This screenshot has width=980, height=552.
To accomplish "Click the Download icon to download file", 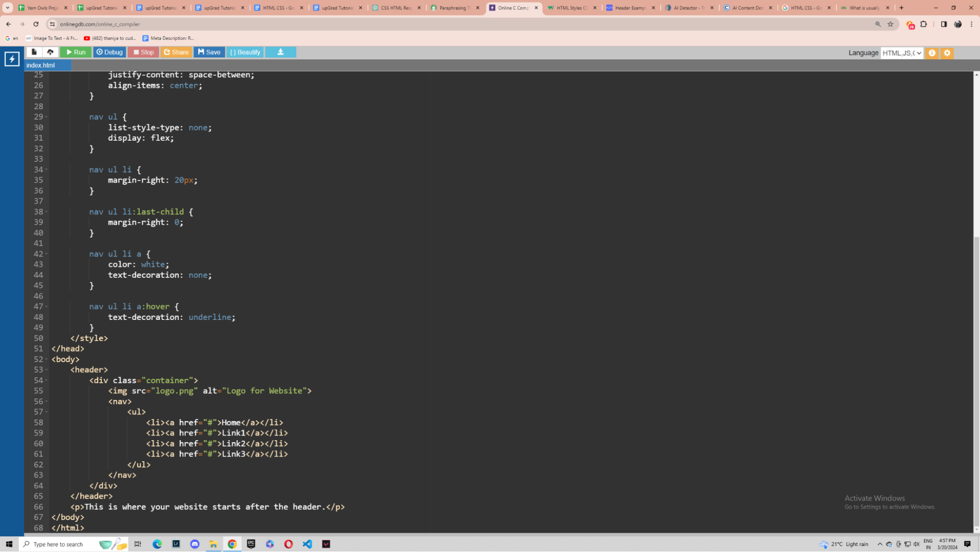I will (281, 52).
